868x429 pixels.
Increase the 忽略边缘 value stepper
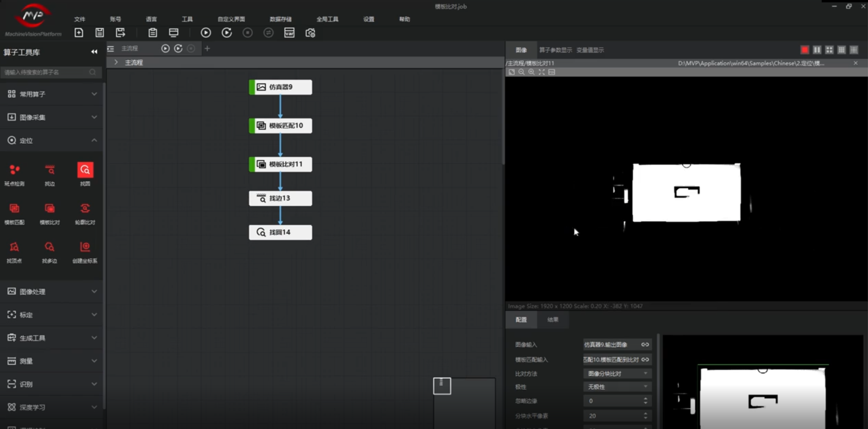click(645, 399)
